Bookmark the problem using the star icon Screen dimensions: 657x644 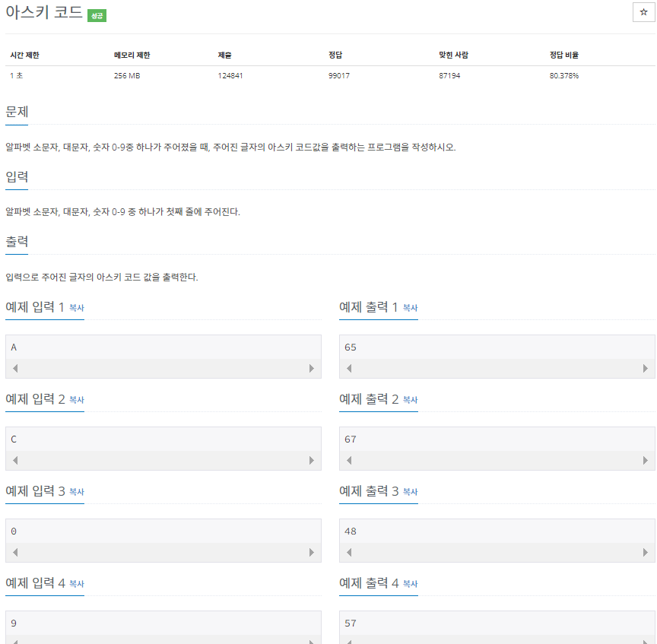tap(643, 13)
